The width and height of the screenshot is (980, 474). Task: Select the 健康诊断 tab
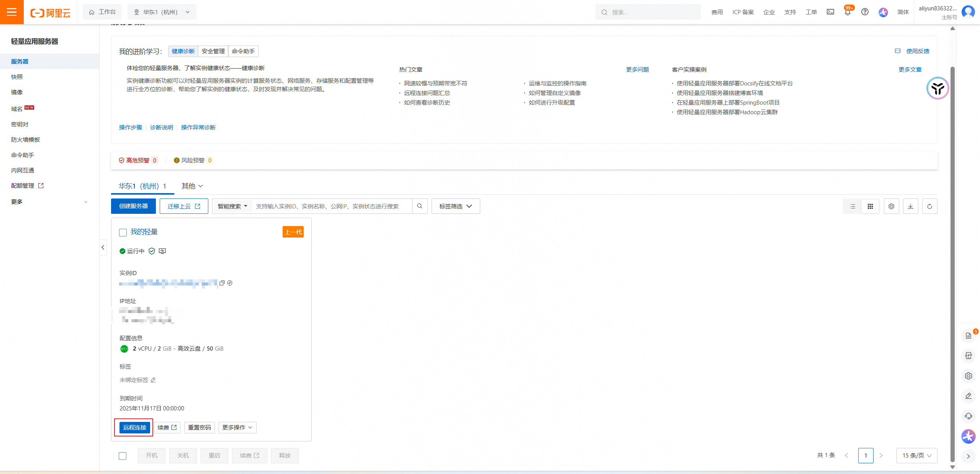click(x=183, y=51)
